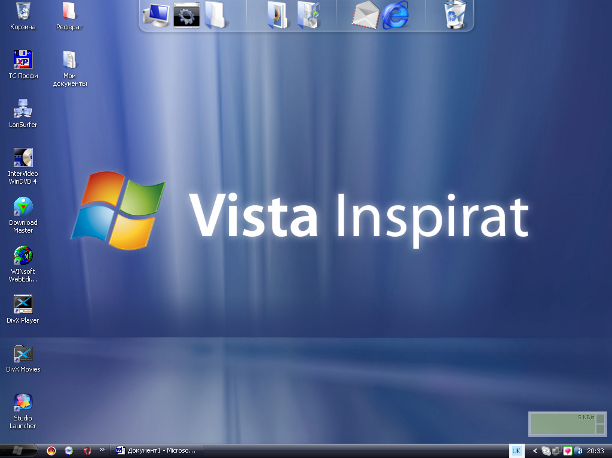Image resolution: width=612 pixels, height=458 pixels.
Task: Click the red-yellow round quick launch icon
Action: 51,451
